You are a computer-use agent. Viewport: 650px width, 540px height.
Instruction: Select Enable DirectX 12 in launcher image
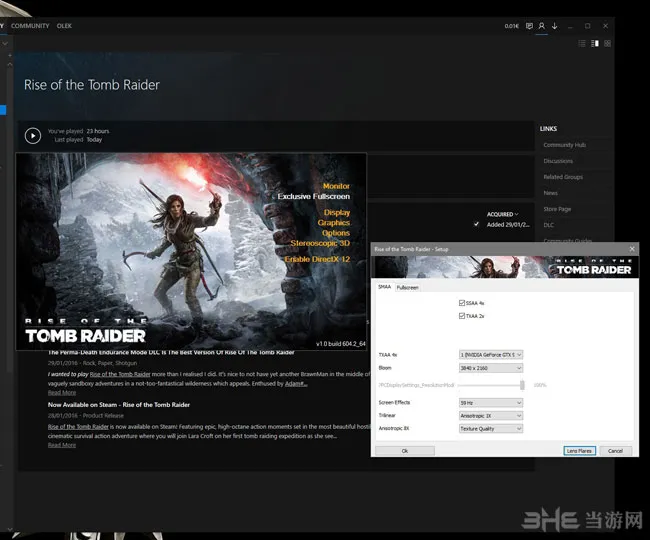click(x=317, y=259)
